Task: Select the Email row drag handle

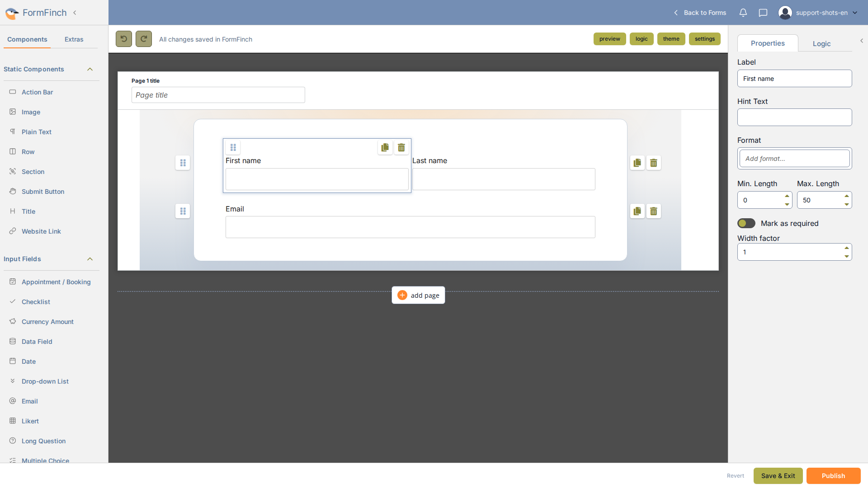Action: point(183,211)
